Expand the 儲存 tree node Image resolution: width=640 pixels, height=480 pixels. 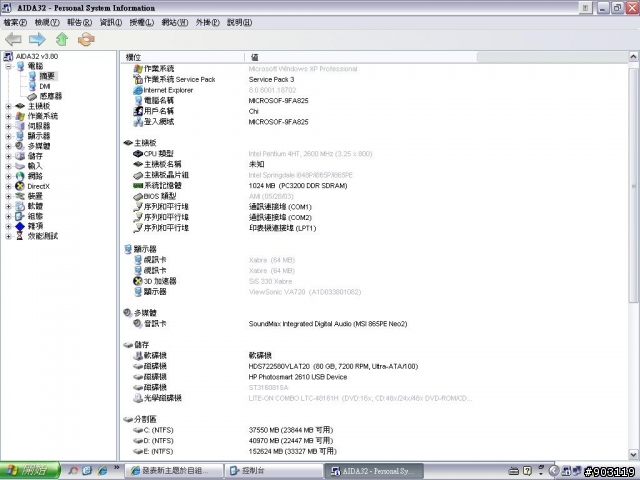point(8,156)
